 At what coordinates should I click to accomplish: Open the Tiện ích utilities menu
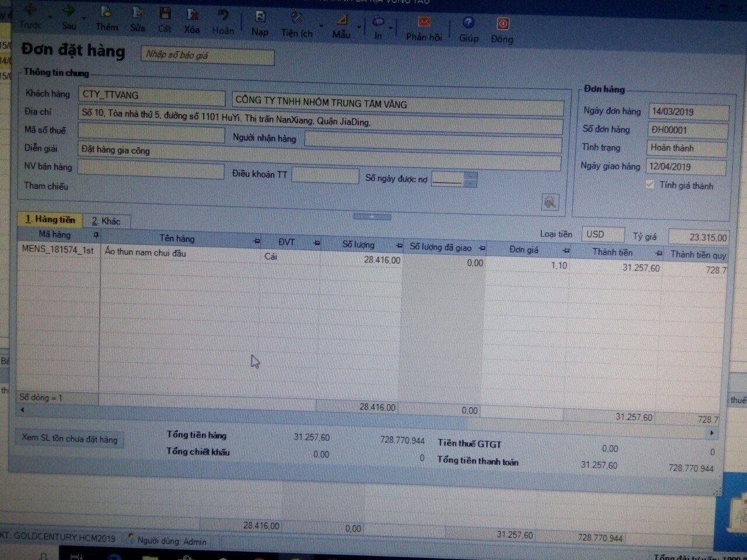(297, 25)
